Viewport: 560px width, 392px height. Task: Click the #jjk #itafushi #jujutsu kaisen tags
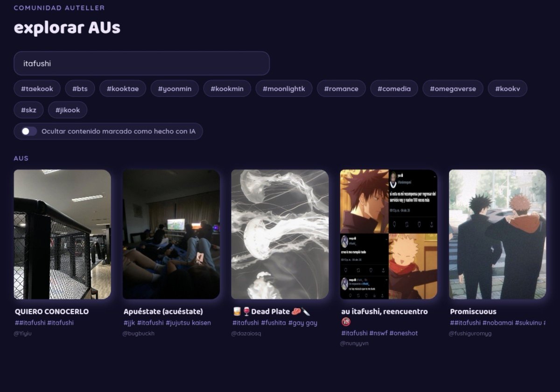pyautogui.click(x=167, y=322)
